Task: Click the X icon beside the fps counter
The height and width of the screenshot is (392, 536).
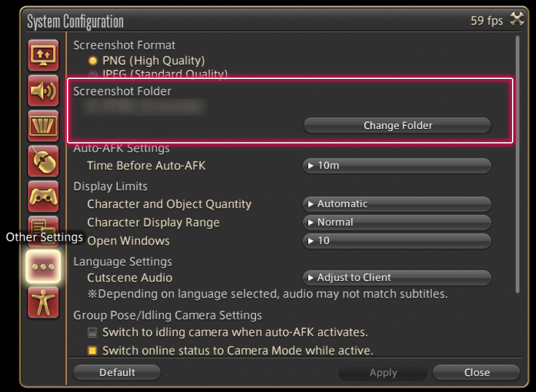Action: point(516,20)
